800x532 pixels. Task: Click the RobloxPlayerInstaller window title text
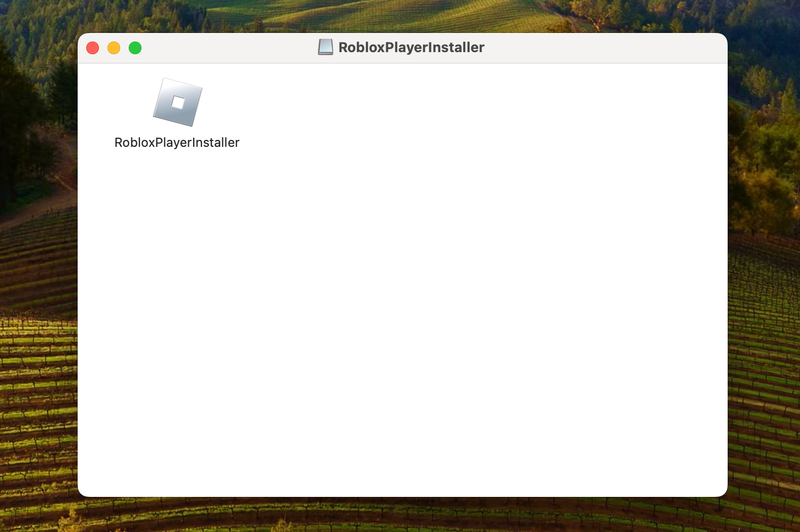(x=411, y=47)
